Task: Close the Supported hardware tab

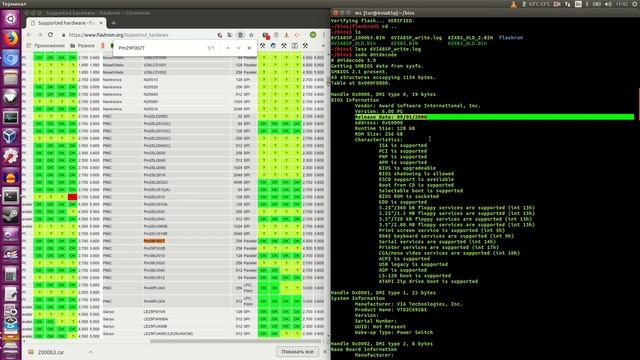Action: tap(100, 23)
